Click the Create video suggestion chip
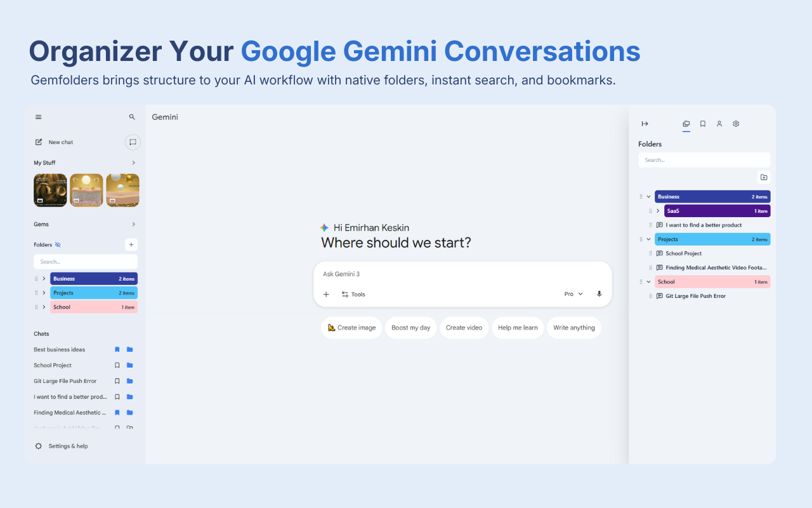Viewport: 812px width, 508px height. (x=464, y=328)
